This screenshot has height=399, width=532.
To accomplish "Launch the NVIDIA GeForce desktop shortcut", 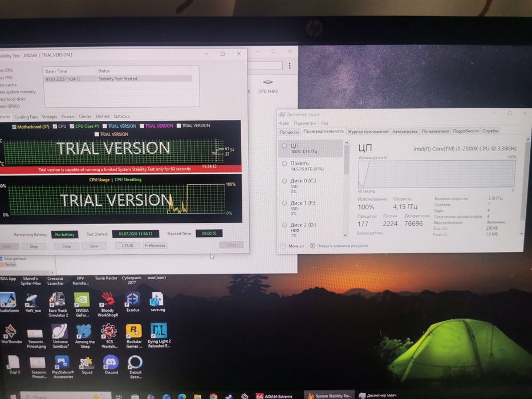I will pyautogui.click(x=82, y=304).
